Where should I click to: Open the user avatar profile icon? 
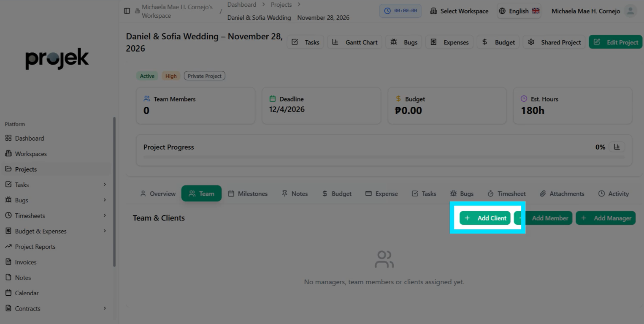coord(630,11)
